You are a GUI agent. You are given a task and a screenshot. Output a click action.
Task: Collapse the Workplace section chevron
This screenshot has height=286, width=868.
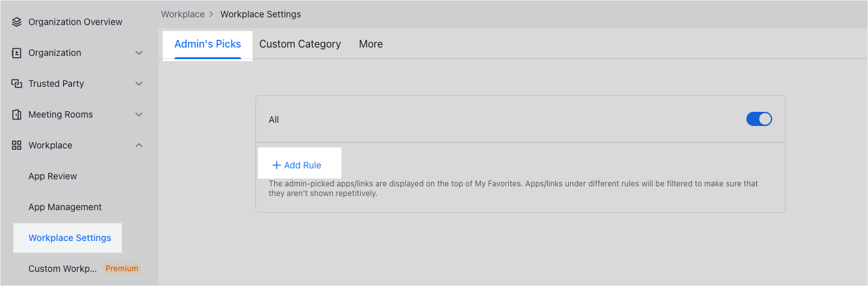click(x=139, y=145)
